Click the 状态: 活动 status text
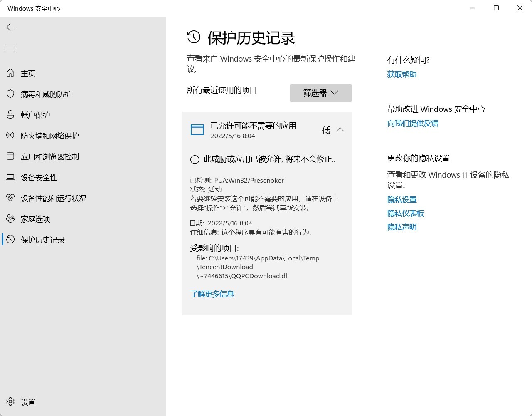The image size is (532, 416). point(206,189)
